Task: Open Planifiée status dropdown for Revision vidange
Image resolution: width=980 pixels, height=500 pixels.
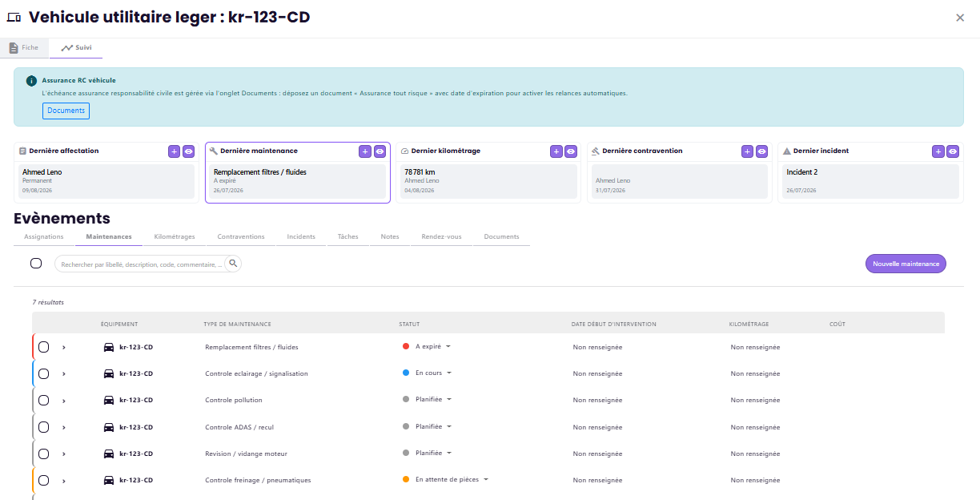Action: (428, 453)
